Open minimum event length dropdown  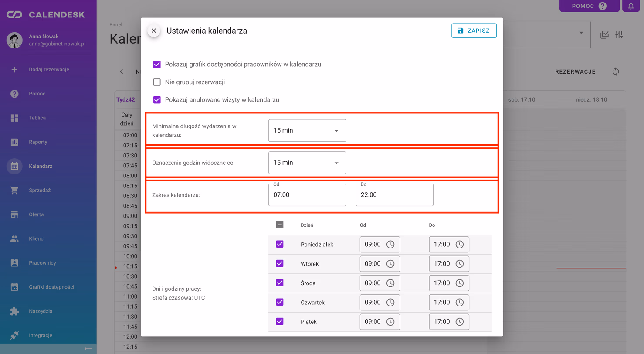307,130
